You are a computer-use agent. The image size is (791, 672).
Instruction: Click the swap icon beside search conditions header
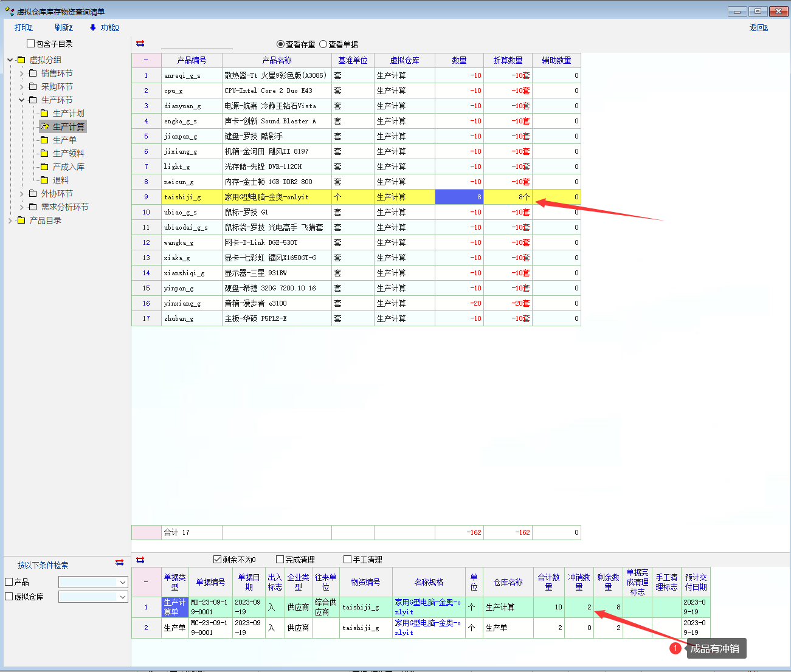click(120, 563)
